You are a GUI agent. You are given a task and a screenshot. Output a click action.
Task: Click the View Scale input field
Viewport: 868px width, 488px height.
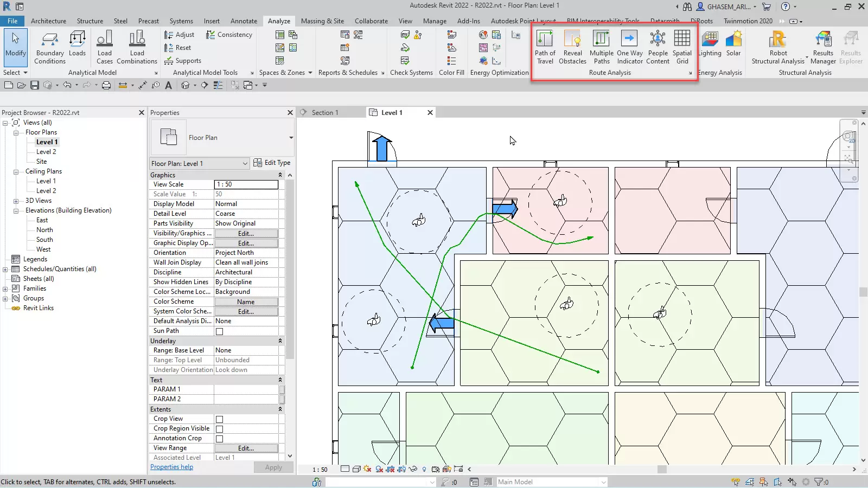(246, 184)
